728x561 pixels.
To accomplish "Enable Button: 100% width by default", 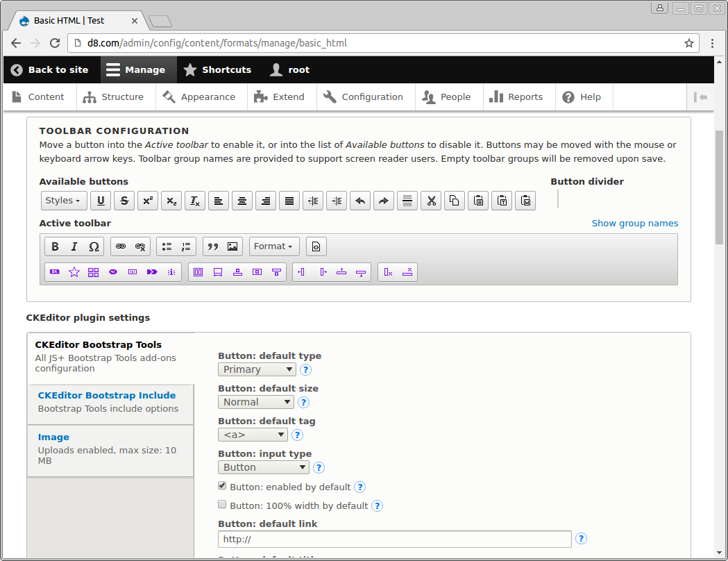I will pos(223,505).
